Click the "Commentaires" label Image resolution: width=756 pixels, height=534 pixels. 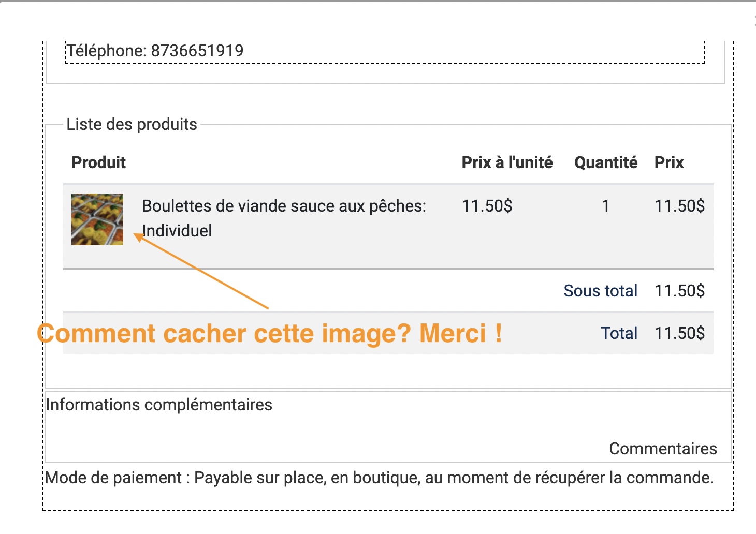pyautogui.click(x=663, y=449)
